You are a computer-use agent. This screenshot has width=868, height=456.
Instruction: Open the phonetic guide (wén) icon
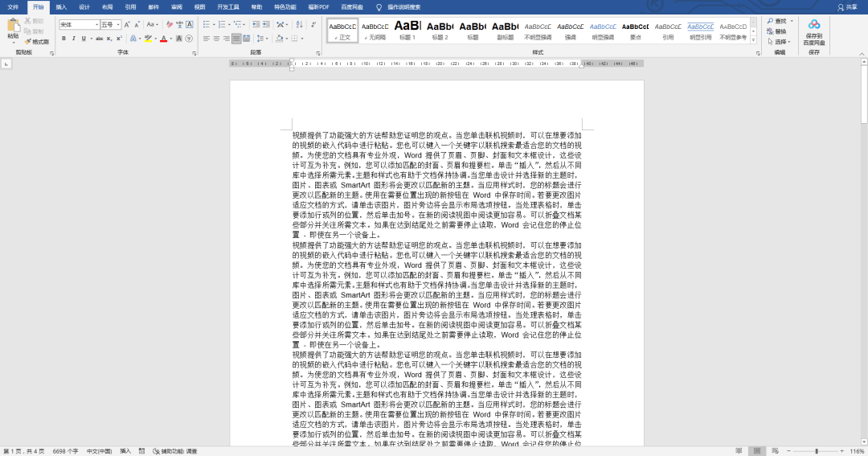point(179,24)
